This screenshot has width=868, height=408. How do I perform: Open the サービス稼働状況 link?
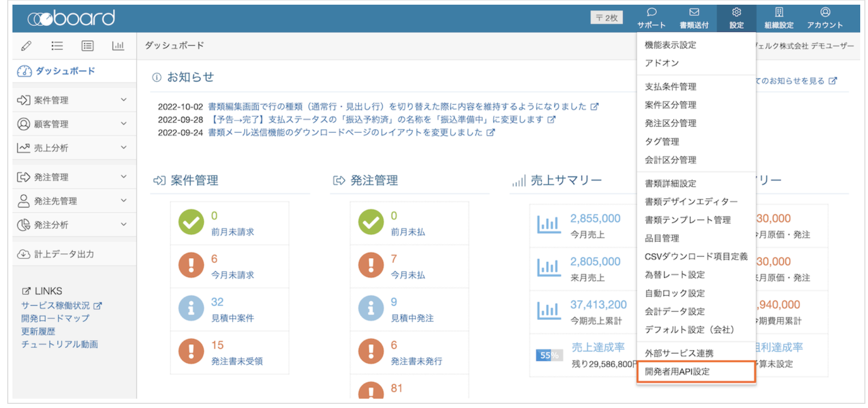point(56,306)
